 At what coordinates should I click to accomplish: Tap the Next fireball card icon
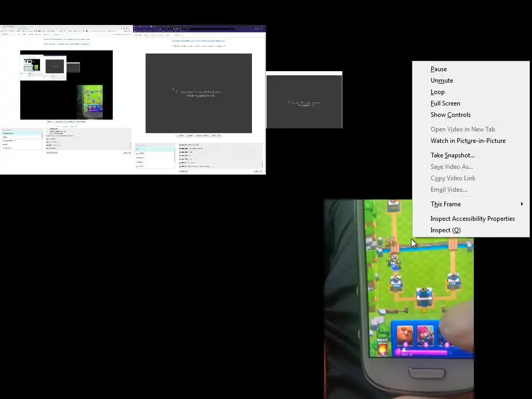(383, 349)
